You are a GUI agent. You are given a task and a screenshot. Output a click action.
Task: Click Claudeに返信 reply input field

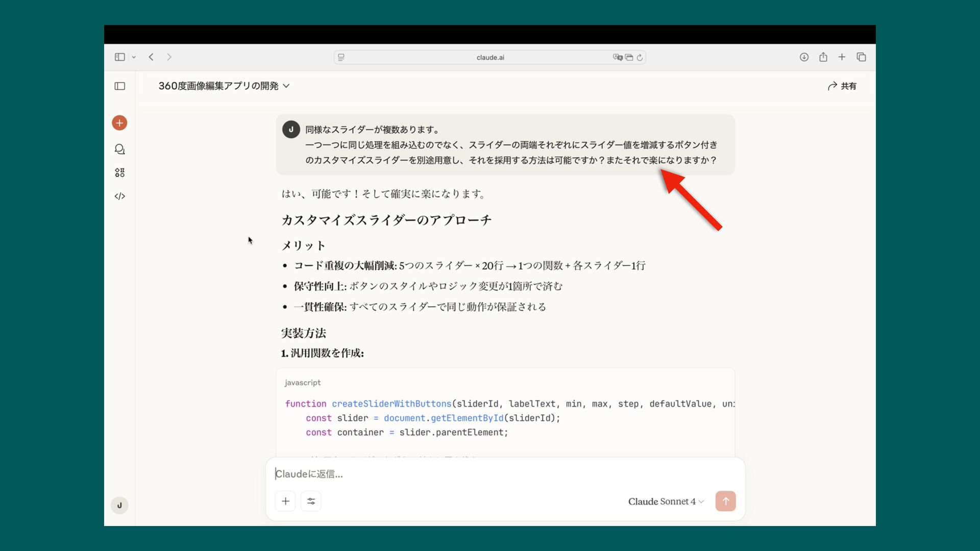click(504, 474)
